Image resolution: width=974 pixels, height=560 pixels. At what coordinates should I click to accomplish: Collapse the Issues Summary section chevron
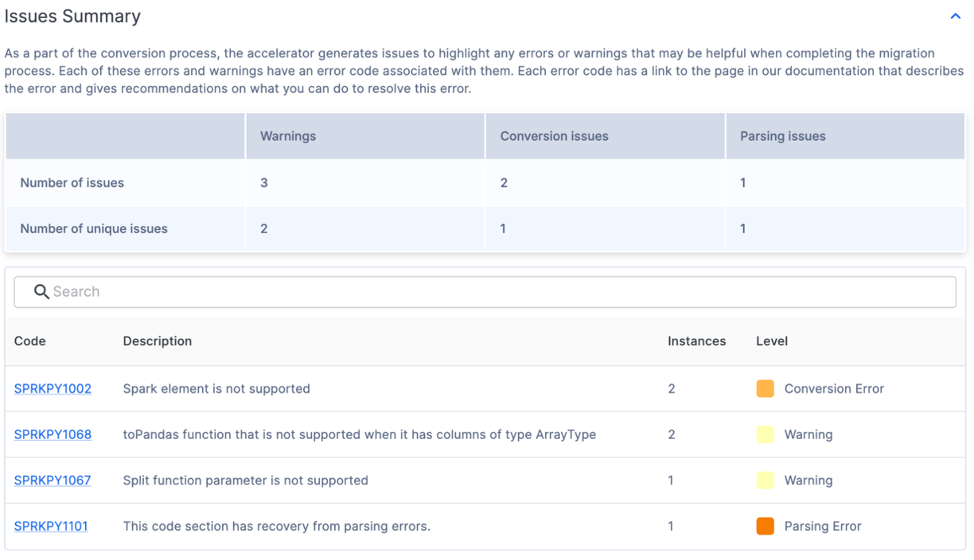click(x=955, y=17)
